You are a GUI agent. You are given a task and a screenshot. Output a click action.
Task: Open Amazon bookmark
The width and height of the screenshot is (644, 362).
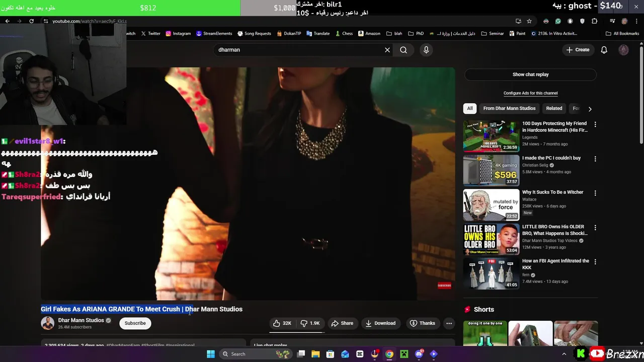(x=369, y=34)
